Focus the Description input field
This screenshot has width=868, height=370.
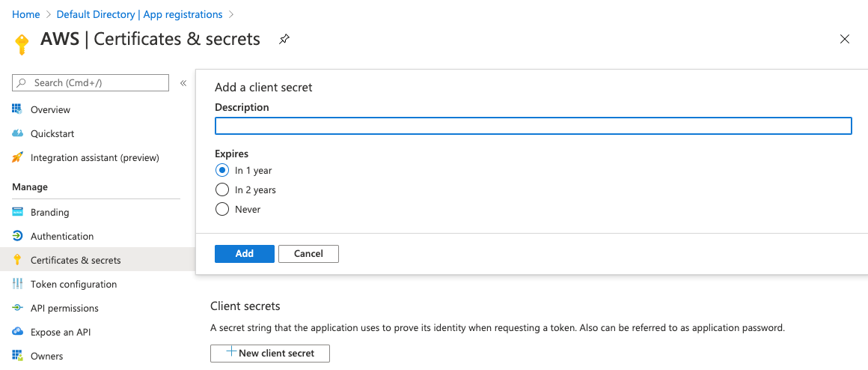[533, 126]
